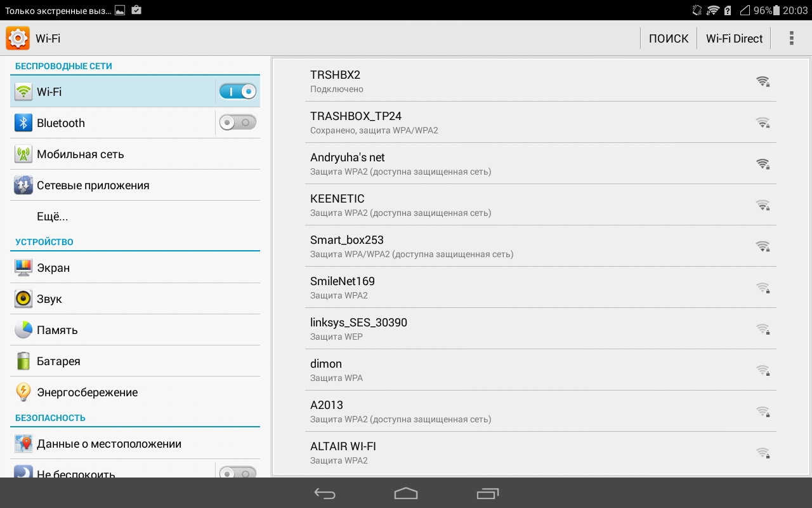Connect to the Smart_box253 network

540,246
